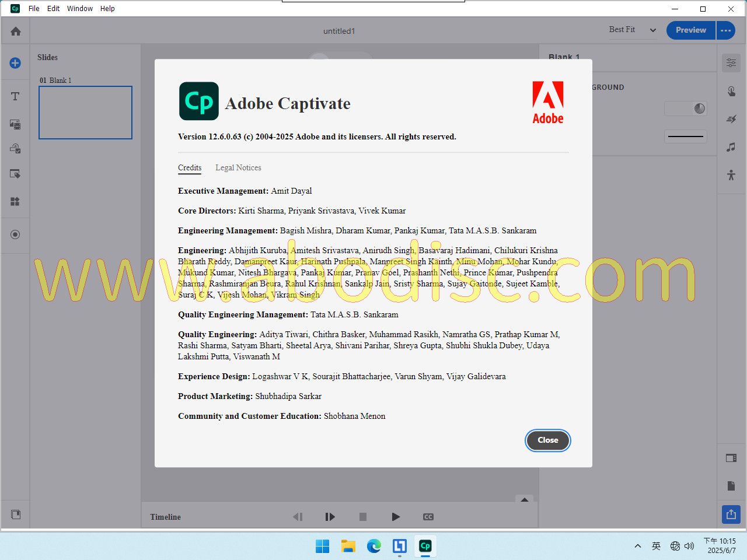The image size is (747, 560).
Task: Click the Preview button
Action: 691,30
